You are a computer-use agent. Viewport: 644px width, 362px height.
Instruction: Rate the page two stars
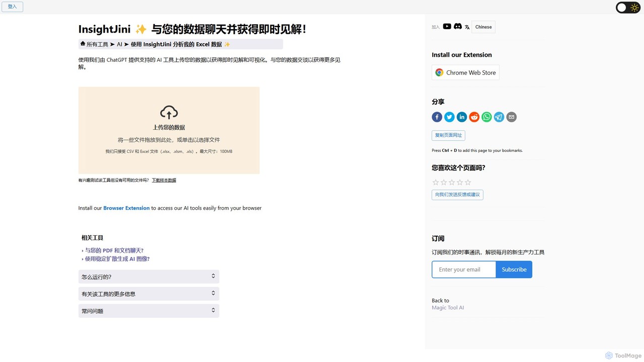tap(444, 182)
